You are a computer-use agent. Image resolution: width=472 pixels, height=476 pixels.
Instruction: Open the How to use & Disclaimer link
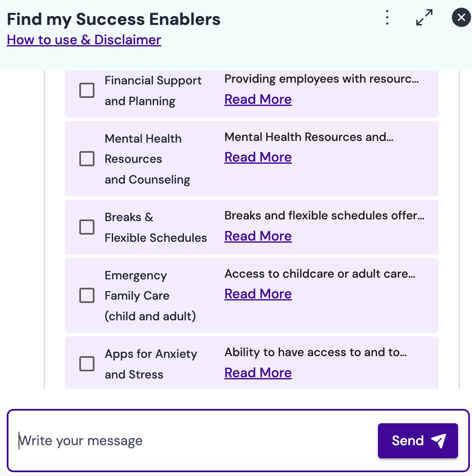coord(84,40)
